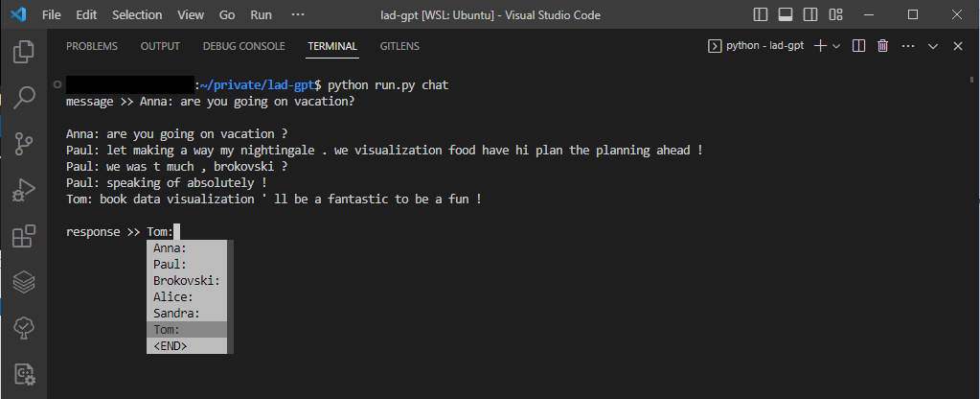Open the Search view in activity bar
Image resolution: width=980 pixels, height=399 pixels.
pos(24,97)
